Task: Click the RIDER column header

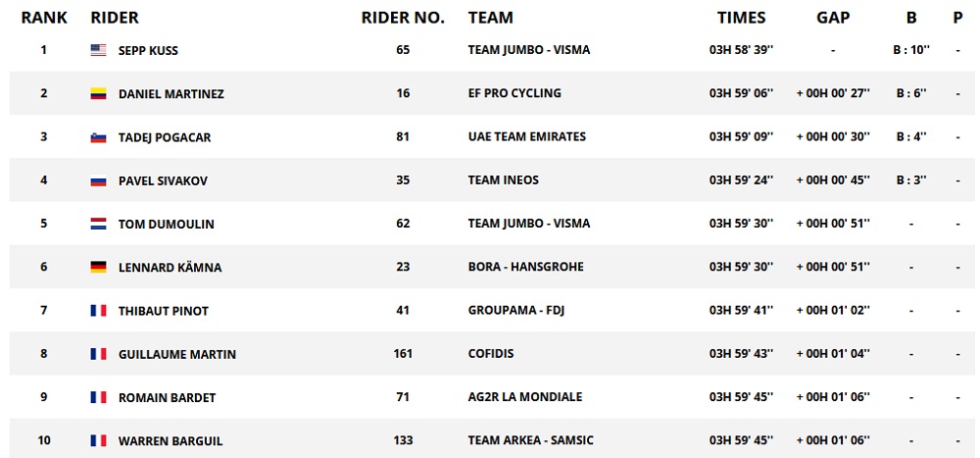Action: (x=115, y=18)
